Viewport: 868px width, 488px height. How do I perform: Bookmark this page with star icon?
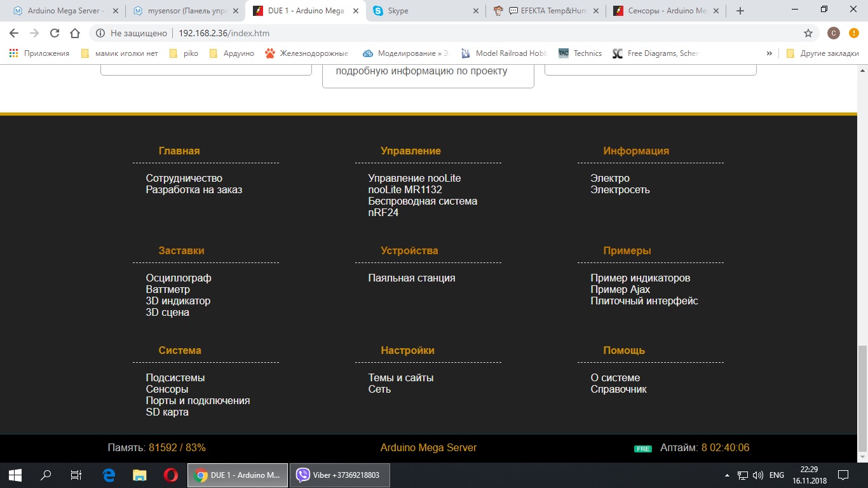(808, 33)
